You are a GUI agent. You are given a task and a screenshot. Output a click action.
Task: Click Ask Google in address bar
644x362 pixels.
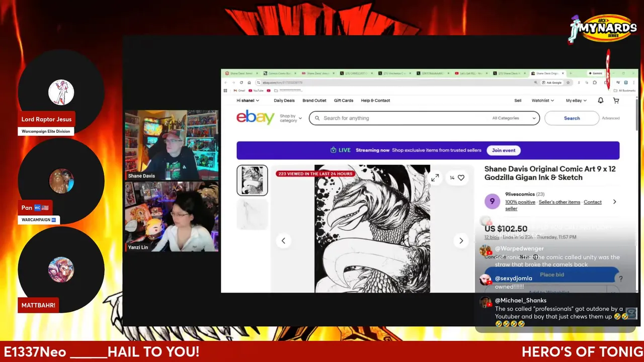pyautogui.click(x=551, y=82)
